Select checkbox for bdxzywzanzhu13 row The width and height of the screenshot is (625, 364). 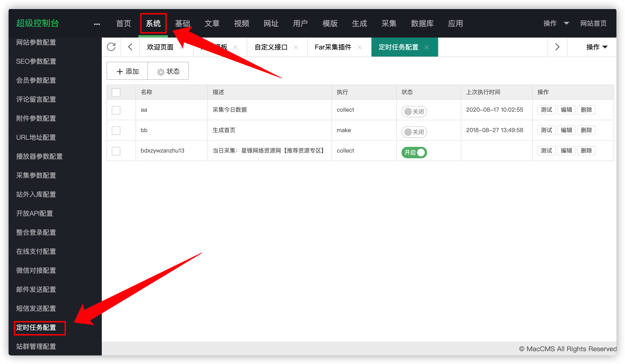(116, 151)
